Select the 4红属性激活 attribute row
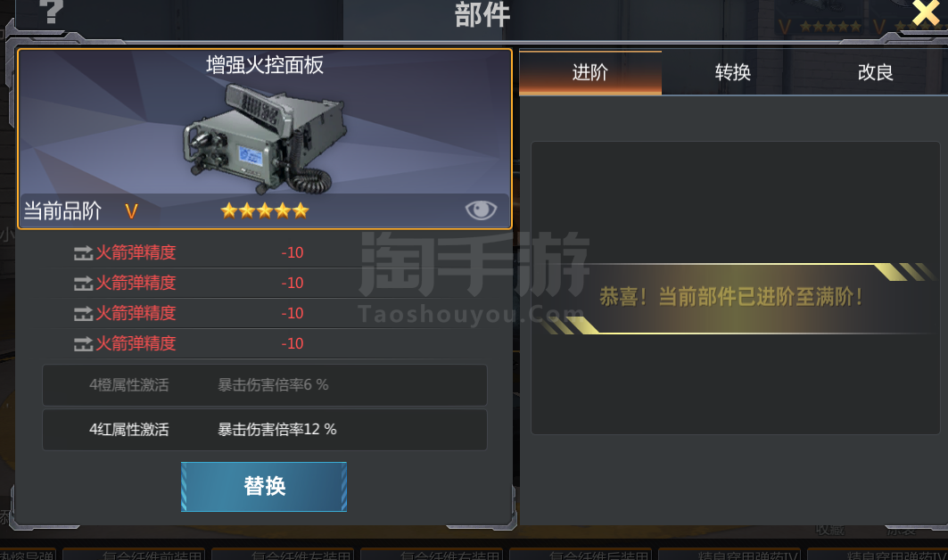The image size is (948, 560). 265,430
